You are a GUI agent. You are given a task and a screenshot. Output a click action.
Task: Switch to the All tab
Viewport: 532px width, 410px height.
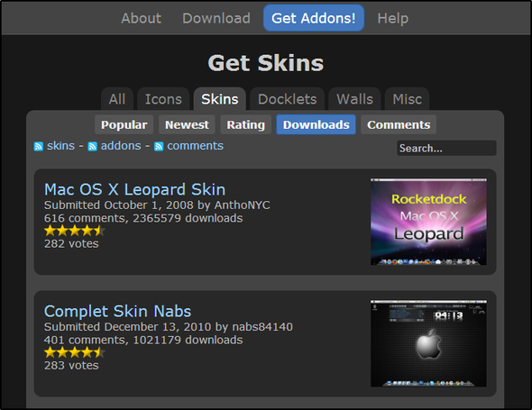pos(117,99)
